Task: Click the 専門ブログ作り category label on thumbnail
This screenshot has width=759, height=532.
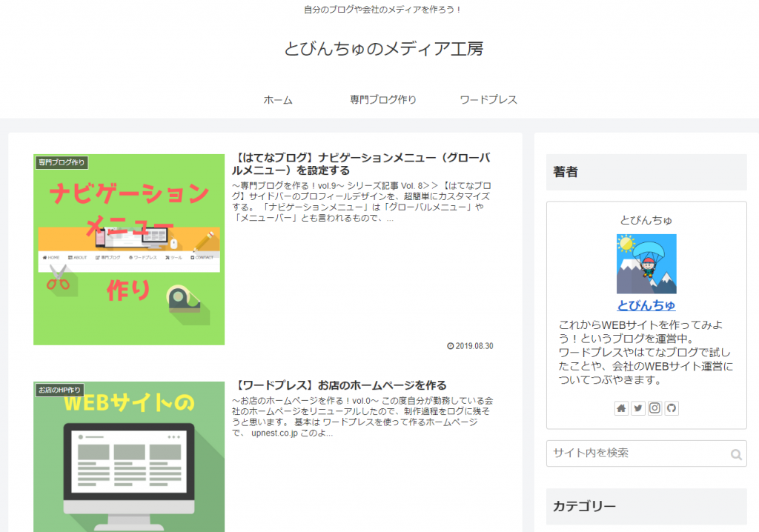Action: [x=62, y=162]
